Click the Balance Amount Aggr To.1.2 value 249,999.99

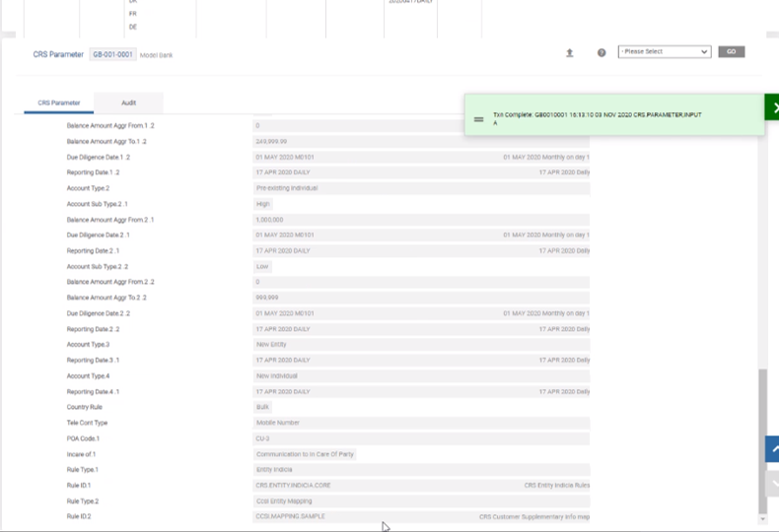pyautogui.click(x=421, y=142)
